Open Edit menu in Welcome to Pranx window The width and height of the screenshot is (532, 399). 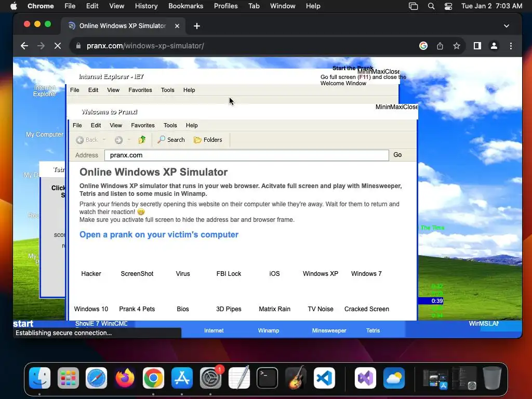[x=96, y=126]
